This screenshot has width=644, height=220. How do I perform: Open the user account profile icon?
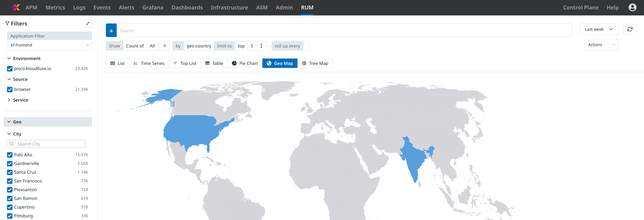632,8
